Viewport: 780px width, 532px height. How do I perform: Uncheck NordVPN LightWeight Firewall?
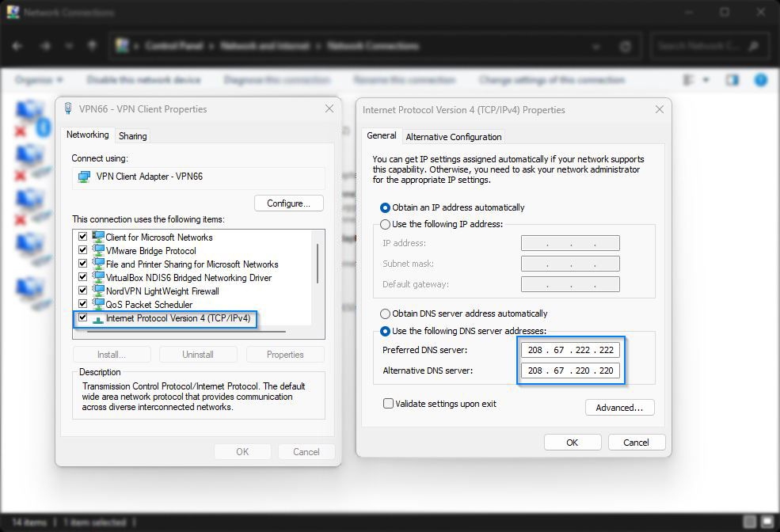click(82, 291)
